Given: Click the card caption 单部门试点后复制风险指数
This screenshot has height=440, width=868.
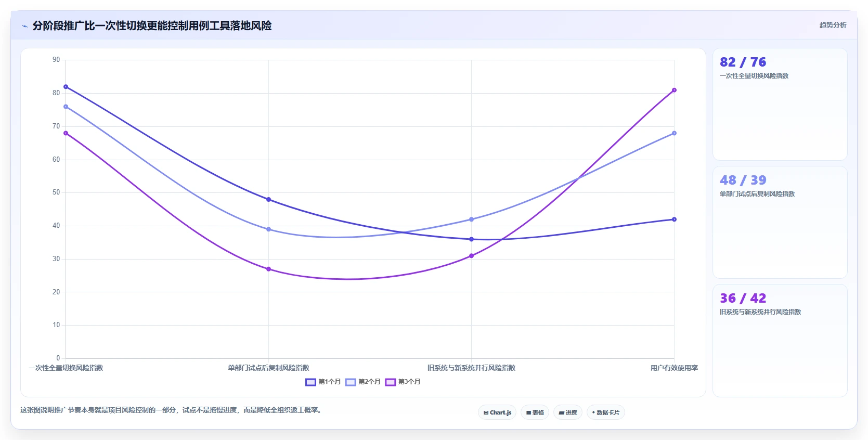Looking at the screenshot, I should click(x=757, y=194).
